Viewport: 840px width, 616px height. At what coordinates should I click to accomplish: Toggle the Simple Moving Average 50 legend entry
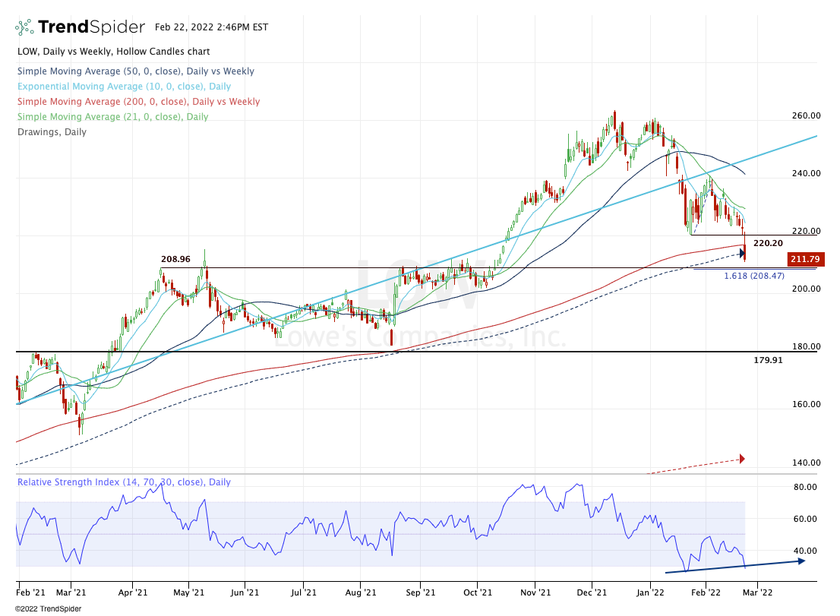(x=135, y=71)
